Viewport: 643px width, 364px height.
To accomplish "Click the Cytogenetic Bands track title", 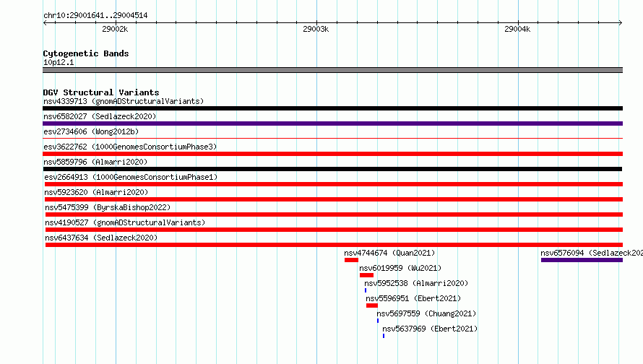I will tap(86, 53).
